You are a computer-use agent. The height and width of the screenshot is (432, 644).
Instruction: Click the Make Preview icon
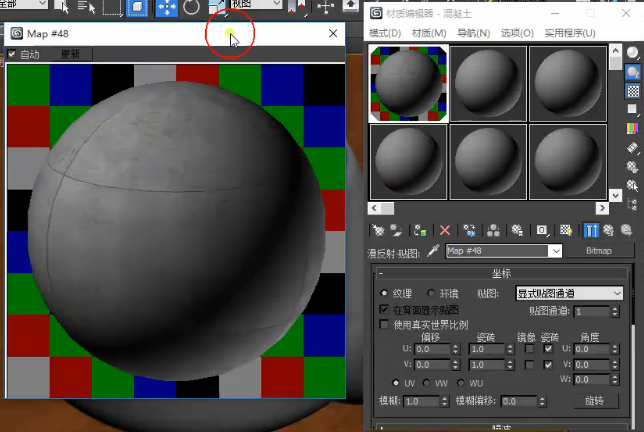tap(632, 147)
